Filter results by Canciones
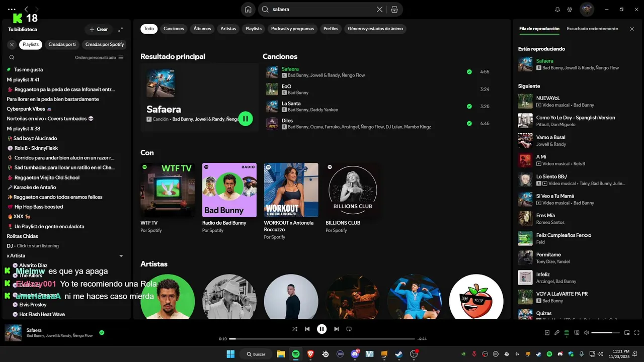 pyautogui.click(x=174, y=29)
